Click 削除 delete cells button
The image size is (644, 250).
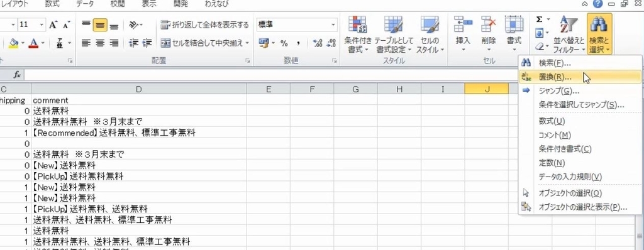[488, 35]
